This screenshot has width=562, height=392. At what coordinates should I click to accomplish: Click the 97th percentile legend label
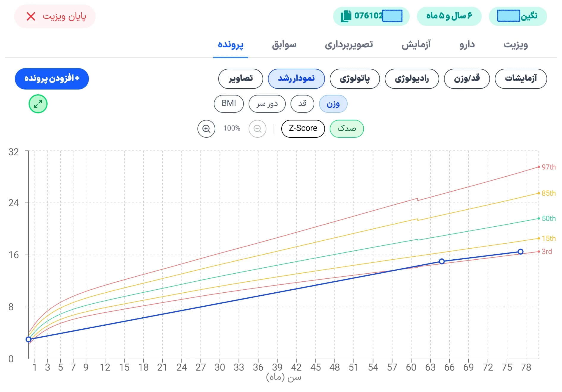pyautogui.click(x=549, y=167)
